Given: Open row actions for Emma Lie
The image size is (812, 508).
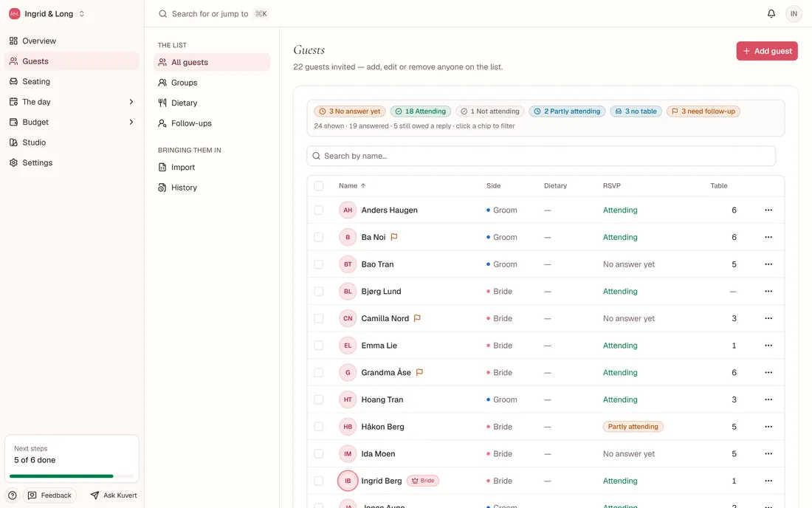Looking at the screenshot, I should pos(768,346).
